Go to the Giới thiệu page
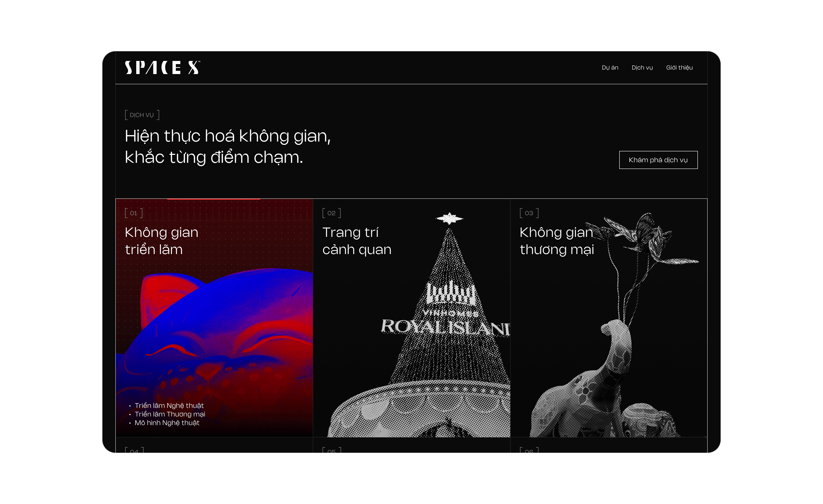This screenshot has height=504, width=823. 679,67
